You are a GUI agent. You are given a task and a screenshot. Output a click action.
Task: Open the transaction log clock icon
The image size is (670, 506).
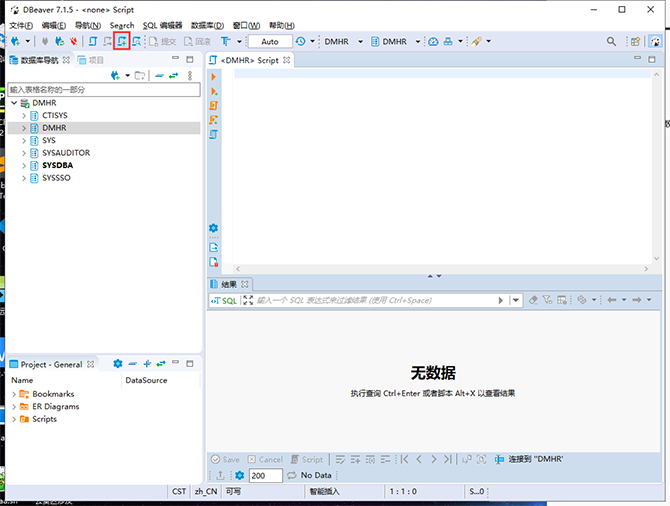coord(300,41)
